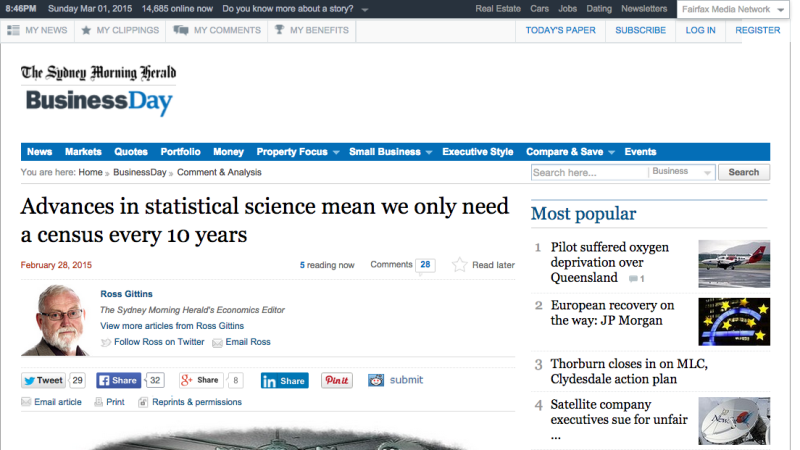Share article on LinkedIn
The width and height of the screenshot is (800, 450).
pos(285,381)
